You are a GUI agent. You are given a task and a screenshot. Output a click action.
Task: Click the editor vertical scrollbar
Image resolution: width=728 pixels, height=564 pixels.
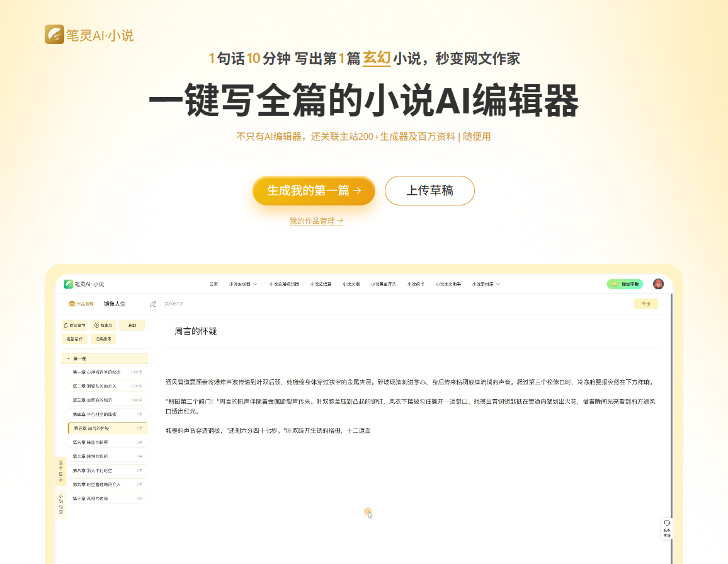(671, 427)
